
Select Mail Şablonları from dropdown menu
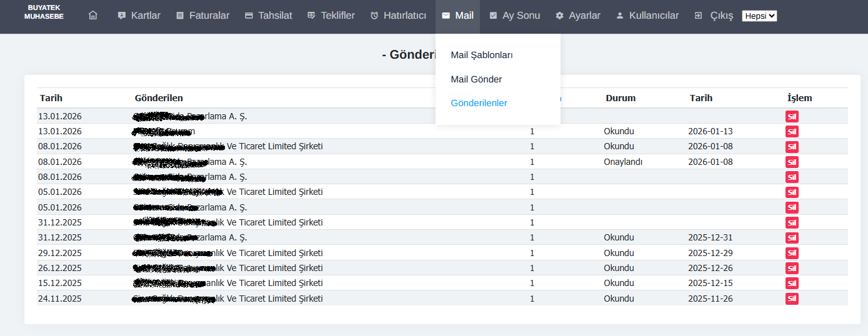(x=482, y=55)
